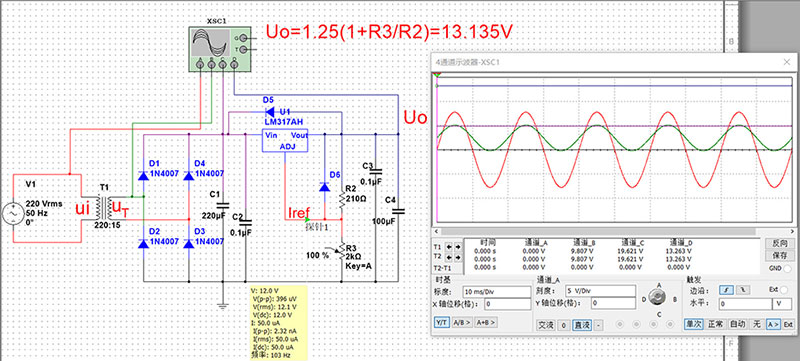Open the XSC1 oscilloscope instrument icon
Screen dimensions: 800x361
coord(220,49)
